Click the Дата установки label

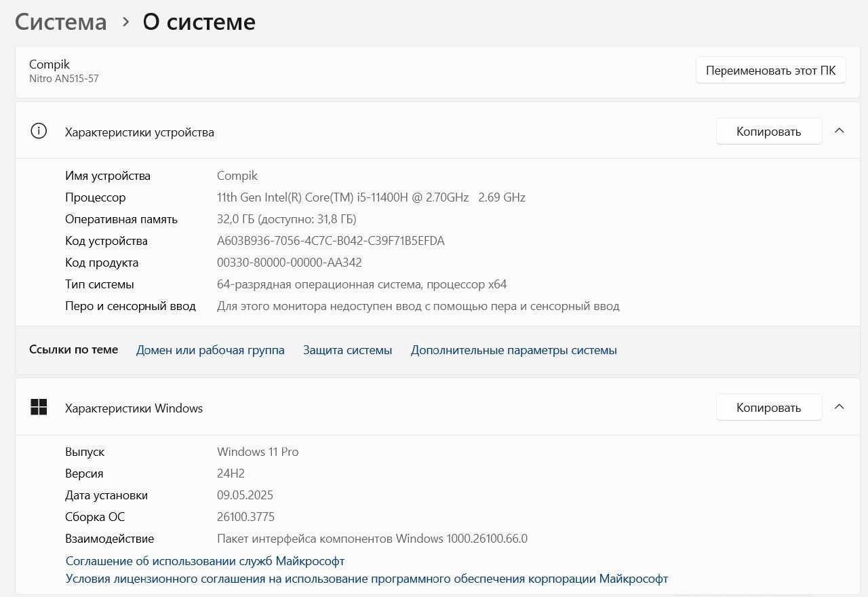point(106,495)
